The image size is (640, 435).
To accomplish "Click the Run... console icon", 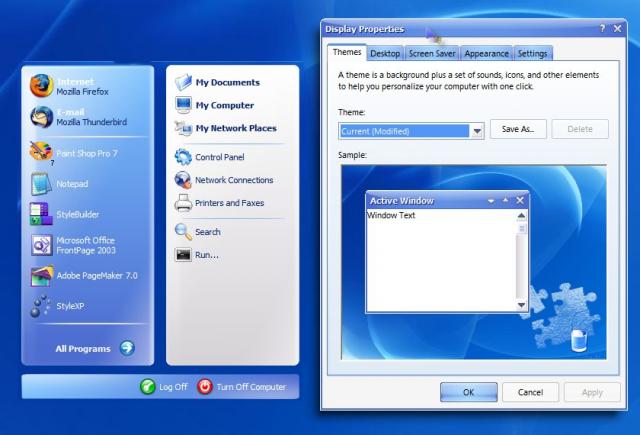I will tap(183, 255).
